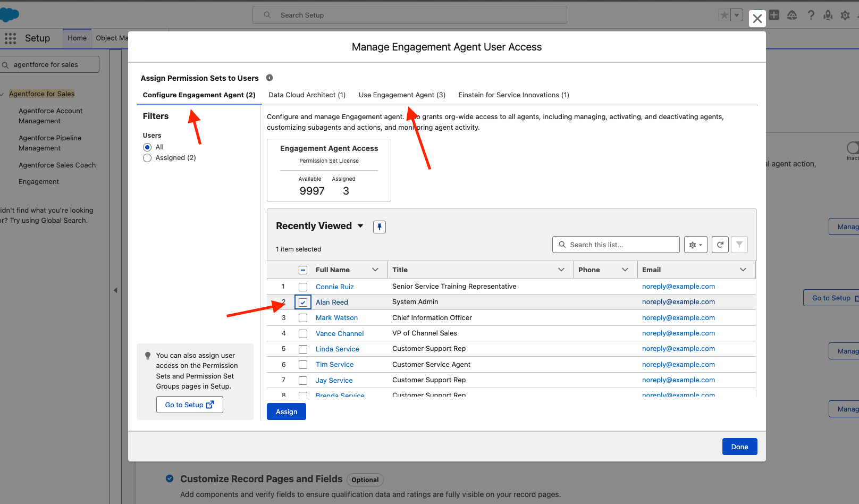859x504 pixels.
Task: Open the Setup gear icon in header
Action: [845, 15]
